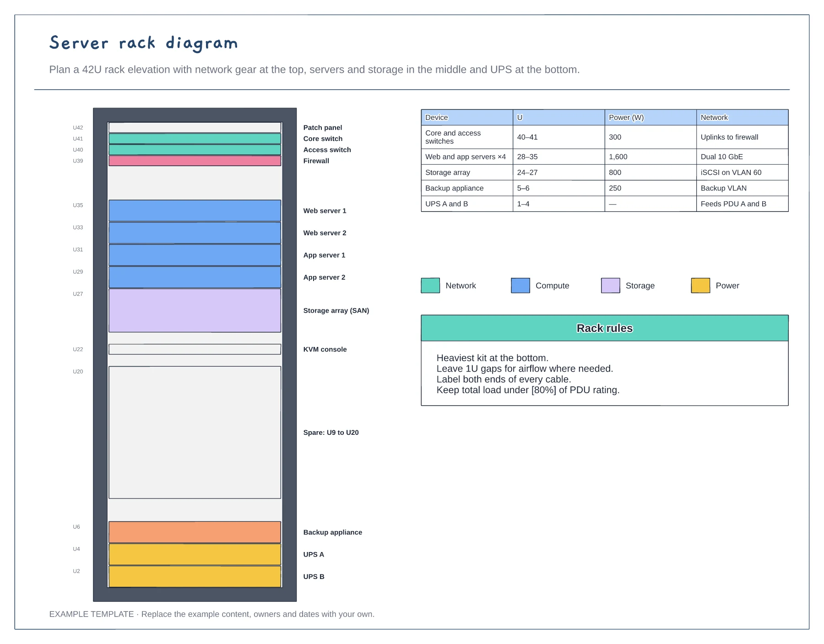
Task: Click the 'Feeds PDU A and B' cell
Action: [743, 204]
